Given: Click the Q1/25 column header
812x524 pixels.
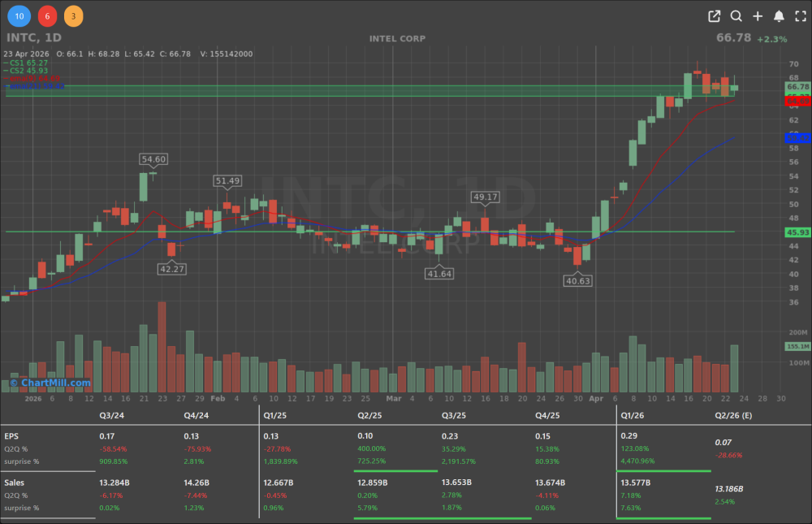Looking at the screenshot, I should click(x=275, y=416).
